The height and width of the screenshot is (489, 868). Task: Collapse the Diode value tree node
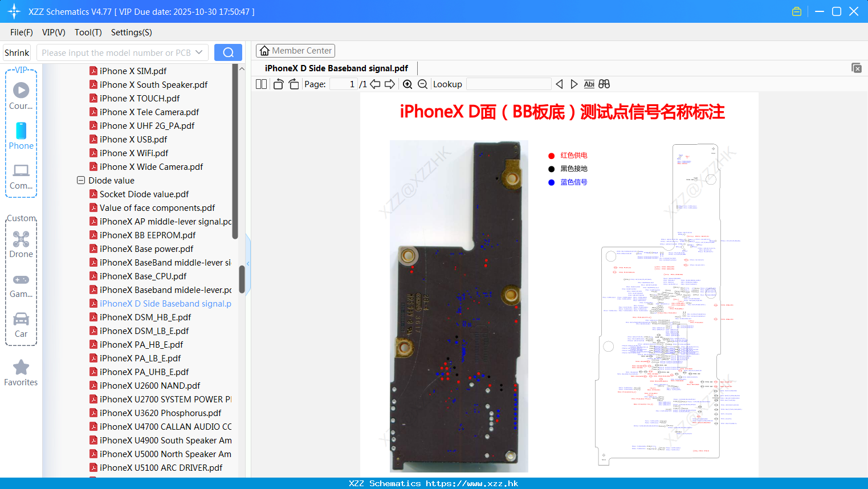(81, 180)
